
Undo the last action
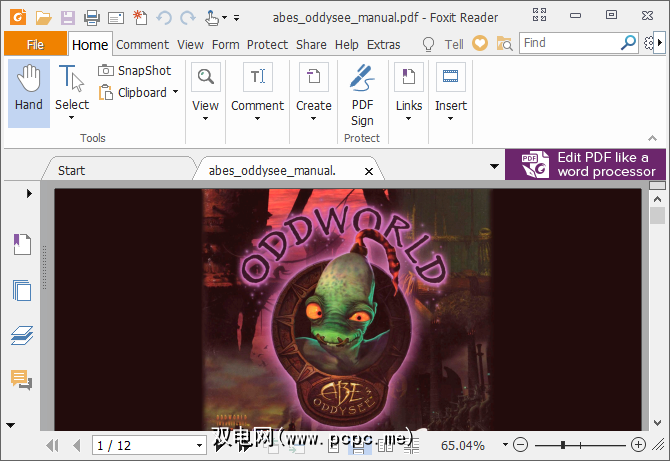point(164,18)
